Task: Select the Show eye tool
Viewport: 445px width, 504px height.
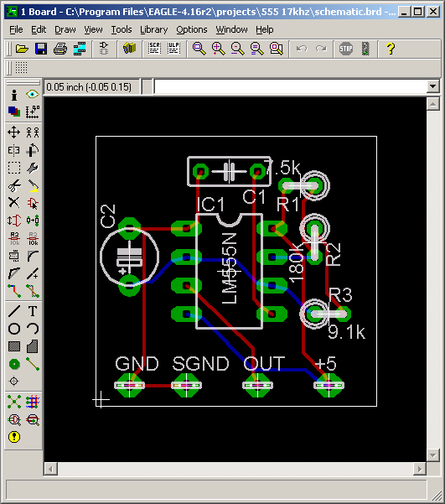Action: [x=33, y=95]
